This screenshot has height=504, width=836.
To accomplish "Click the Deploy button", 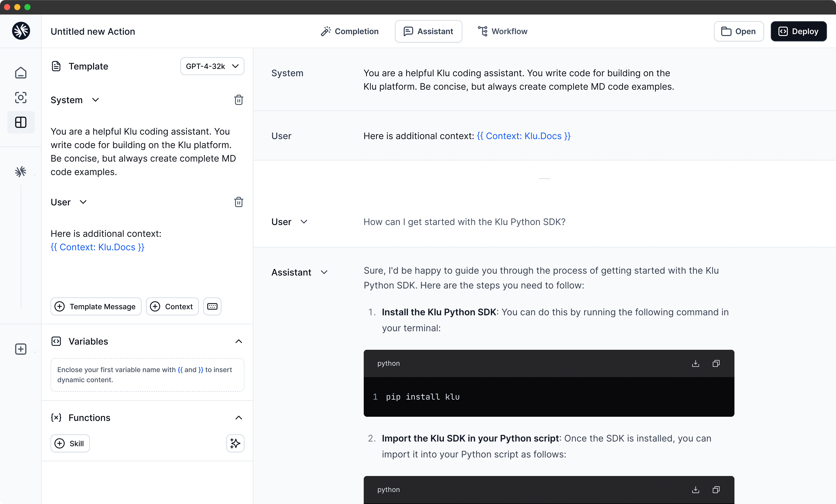I will click(x=798, y=31).
